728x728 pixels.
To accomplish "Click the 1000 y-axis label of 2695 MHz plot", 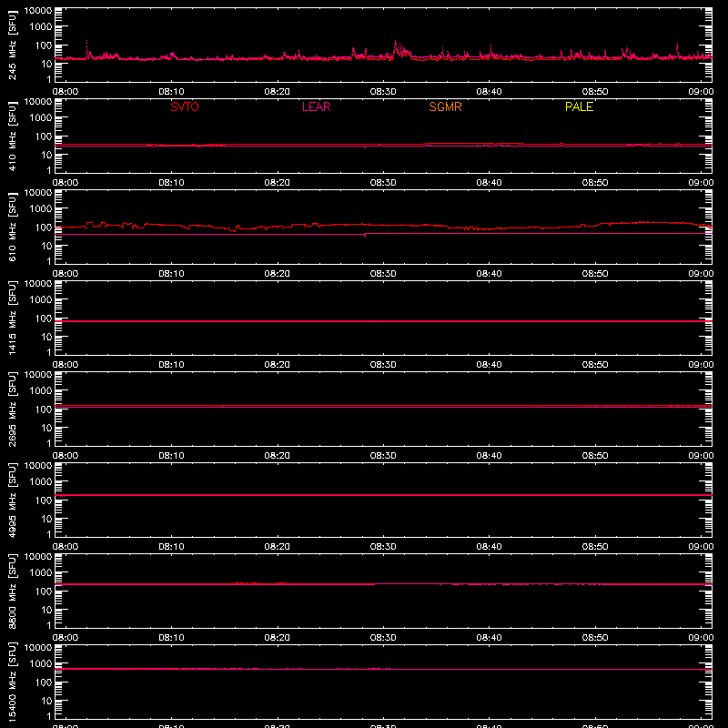I will pos(41,391).
